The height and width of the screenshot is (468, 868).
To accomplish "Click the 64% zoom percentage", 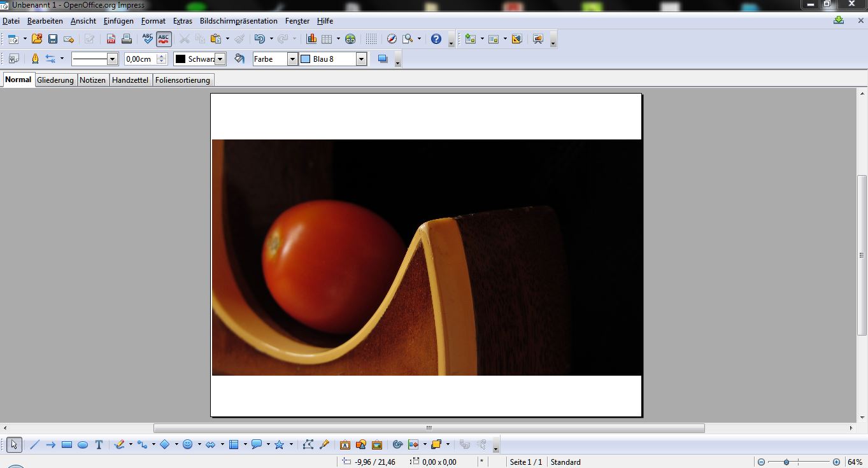I will pyautogui.click(x=855, y=462).
